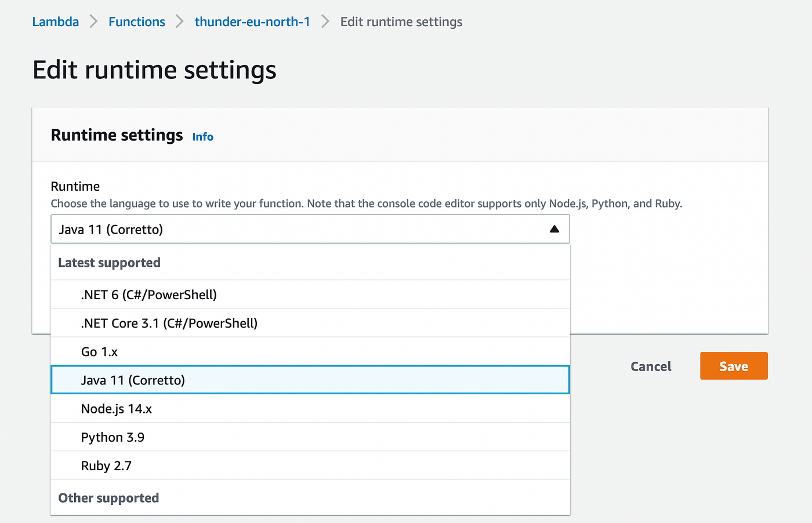This screenshot has height=523, width=812.
Task: Click the chevron before Edit runtime settings
Action: click(x=325, y=22)
